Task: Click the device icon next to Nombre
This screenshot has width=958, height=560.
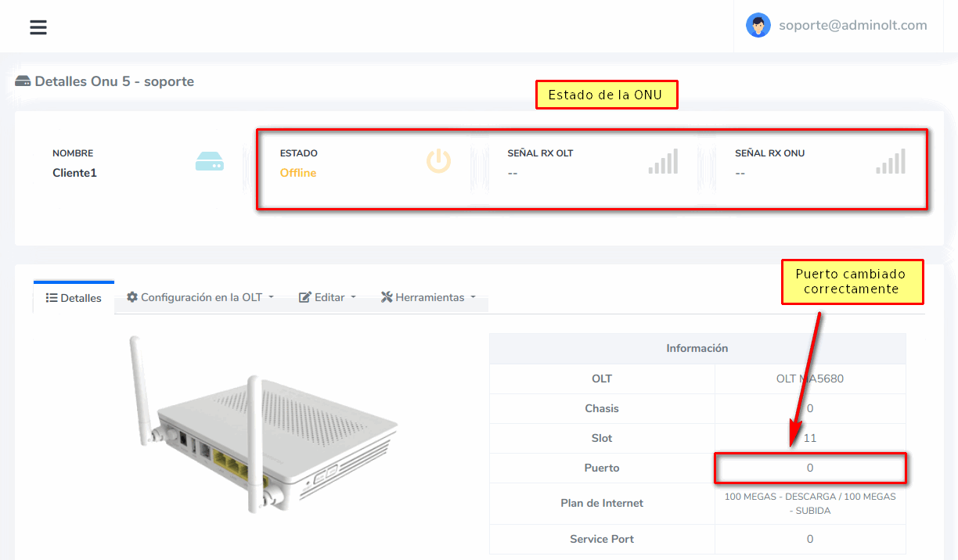Action: (x=210, y=162)
